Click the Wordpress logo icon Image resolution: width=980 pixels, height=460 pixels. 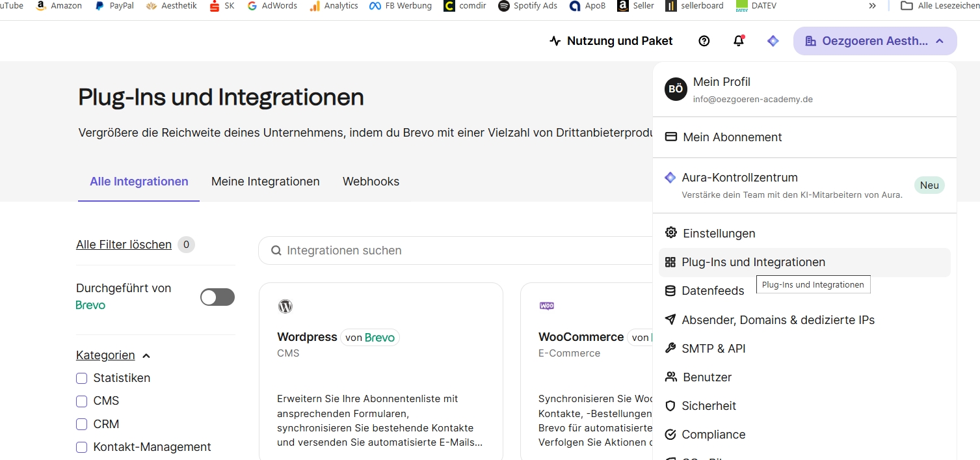point(285,306)
